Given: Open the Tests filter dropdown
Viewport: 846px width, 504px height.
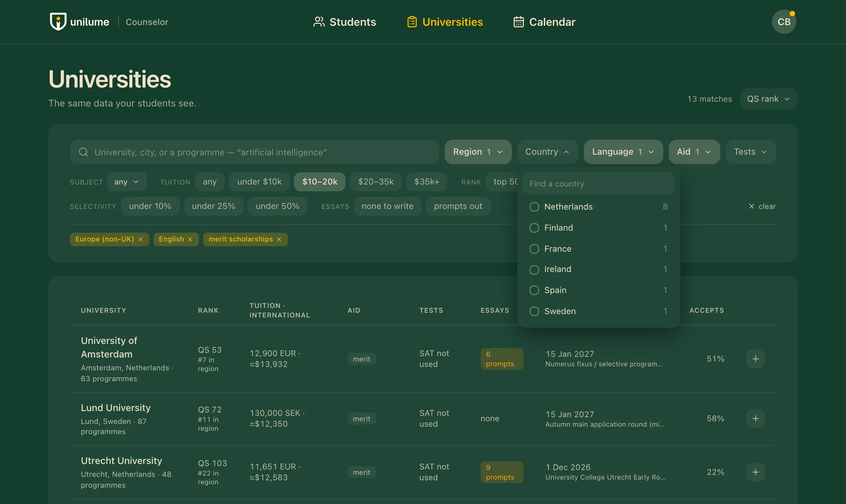Looking at the screenshot, I should [751, 152].
